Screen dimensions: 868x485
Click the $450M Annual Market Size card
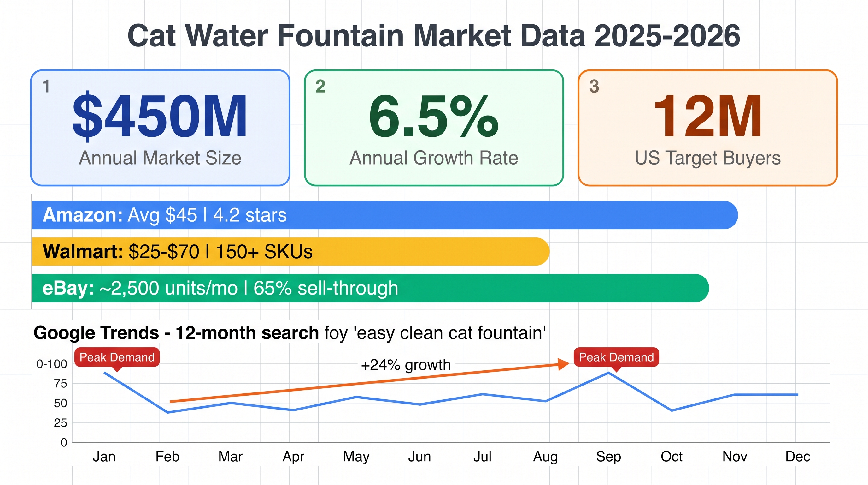[x=160, y=128]
